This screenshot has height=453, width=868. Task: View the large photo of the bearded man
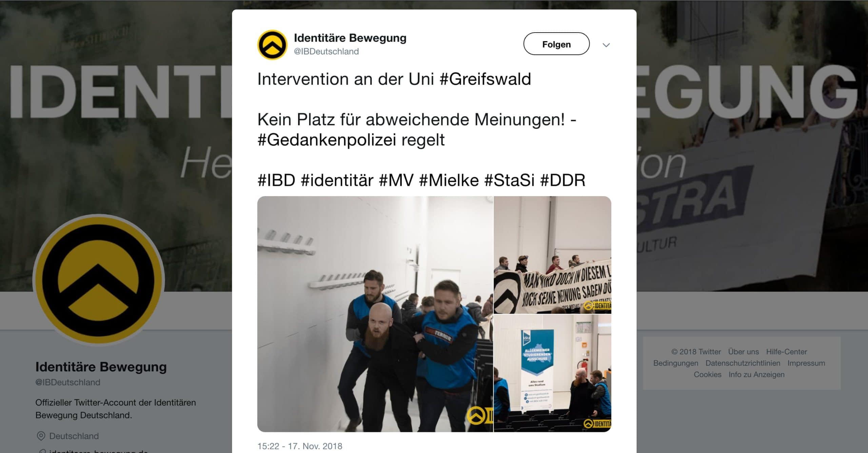coord(375,314)
